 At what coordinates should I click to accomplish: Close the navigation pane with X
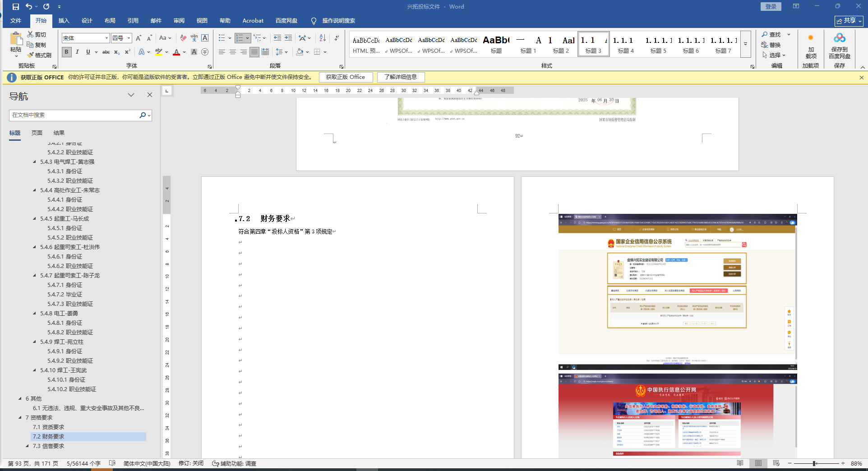pyautogui.click(x=150, y=95)
